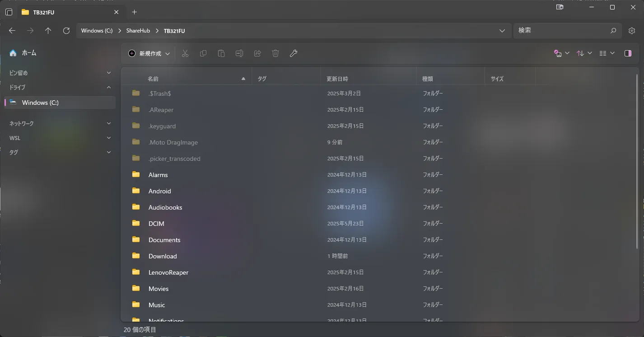Click the Windows (C:) drive icon

pyautogui.click(x=13, y=103)
